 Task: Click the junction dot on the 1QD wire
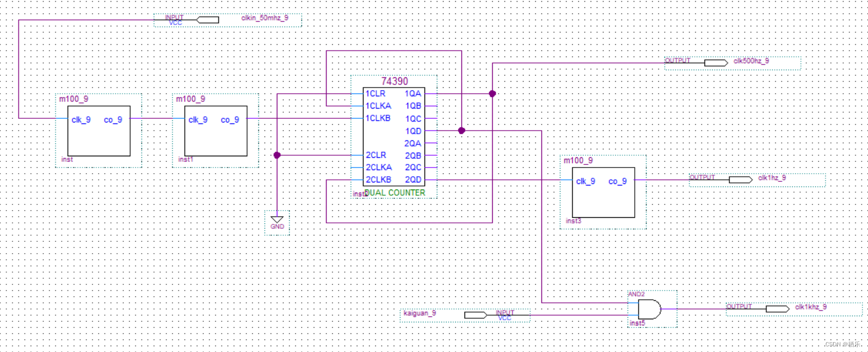[461, 131]
